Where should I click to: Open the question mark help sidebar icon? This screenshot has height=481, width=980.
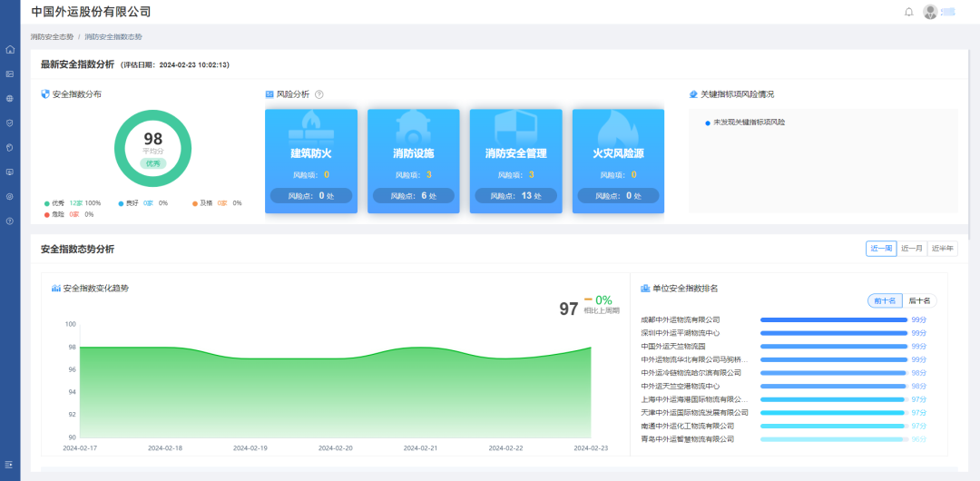(10, 221)
